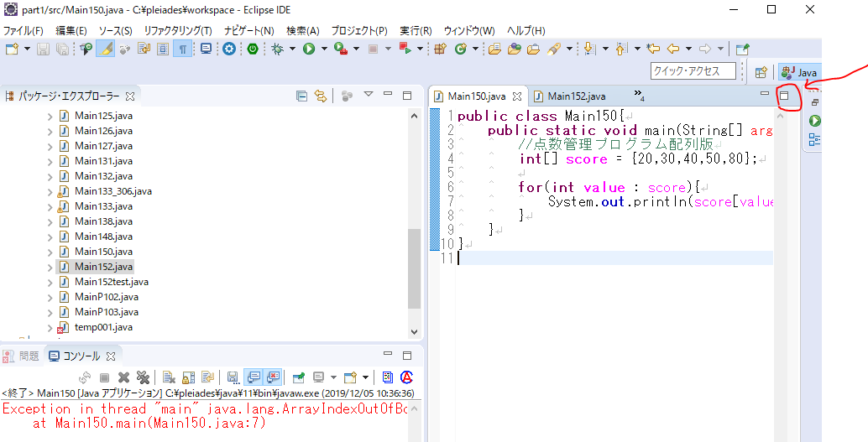868x442 pixels.
Task: Toggle show console on standard error change
Action: click(x=273, y=377)
